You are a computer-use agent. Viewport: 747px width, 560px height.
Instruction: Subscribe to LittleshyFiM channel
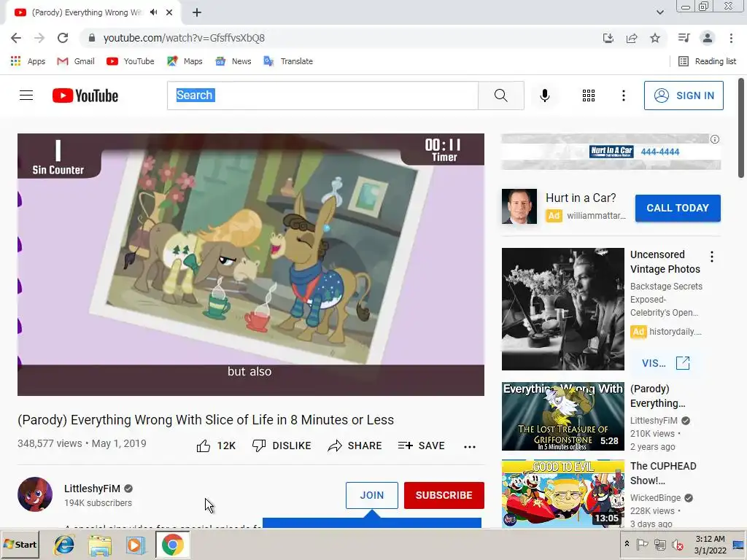click(x=444, y=495)
